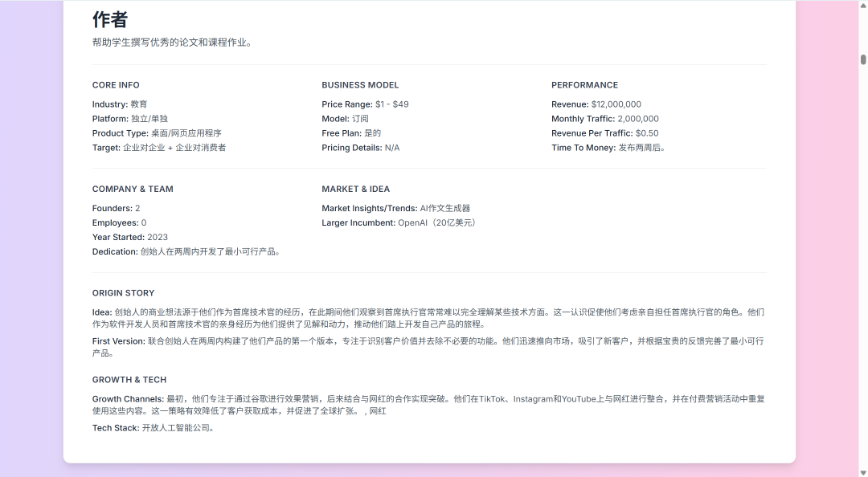Click the Larger Incumbent: OpenAI line

(x=400, y=222)
